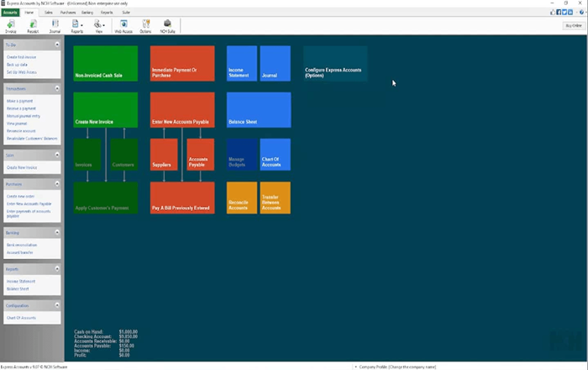
Task: Collapse the Transactions sidebar panel
Action: (x=57, y=88)
